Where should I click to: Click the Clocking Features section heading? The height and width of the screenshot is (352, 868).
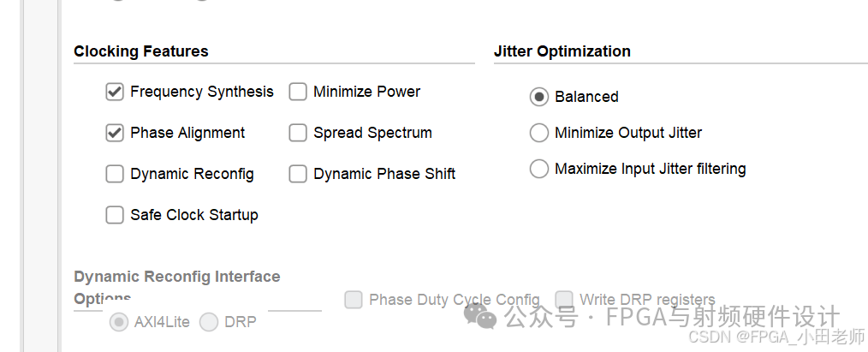[141, 51]
